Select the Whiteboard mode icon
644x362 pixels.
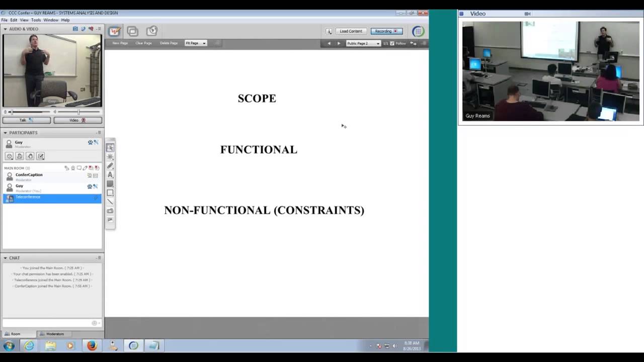coord(115,31)
